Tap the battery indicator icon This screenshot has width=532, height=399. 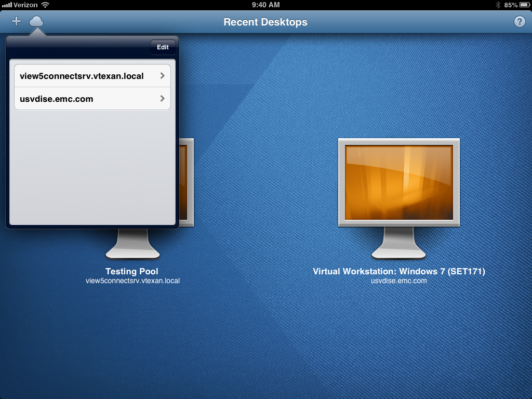click(524, 5)
